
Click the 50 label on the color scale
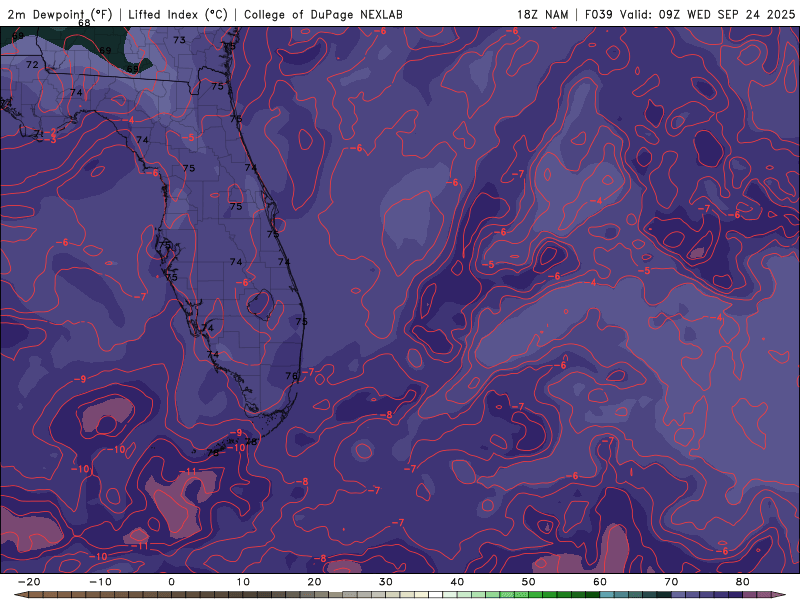pos(529,582)
